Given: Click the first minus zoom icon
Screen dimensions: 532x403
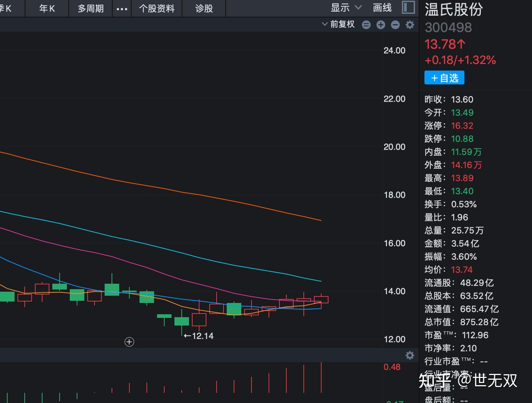Looking at the screenshot, I should [366, 25].
